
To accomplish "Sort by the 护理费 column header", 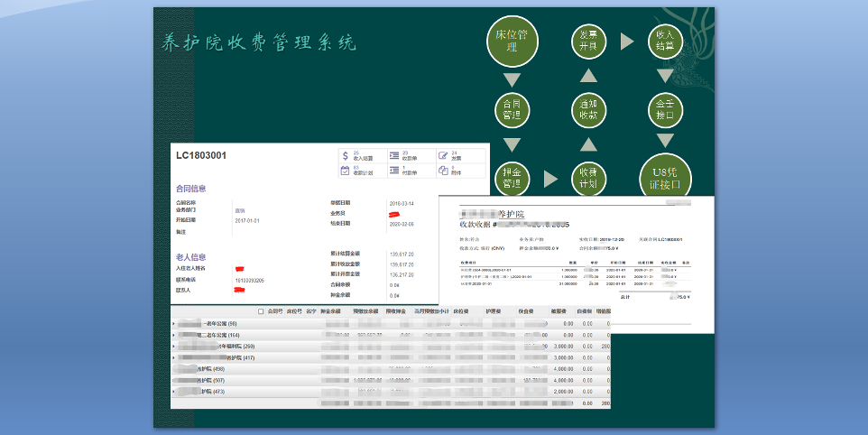I will click(494, 311).
